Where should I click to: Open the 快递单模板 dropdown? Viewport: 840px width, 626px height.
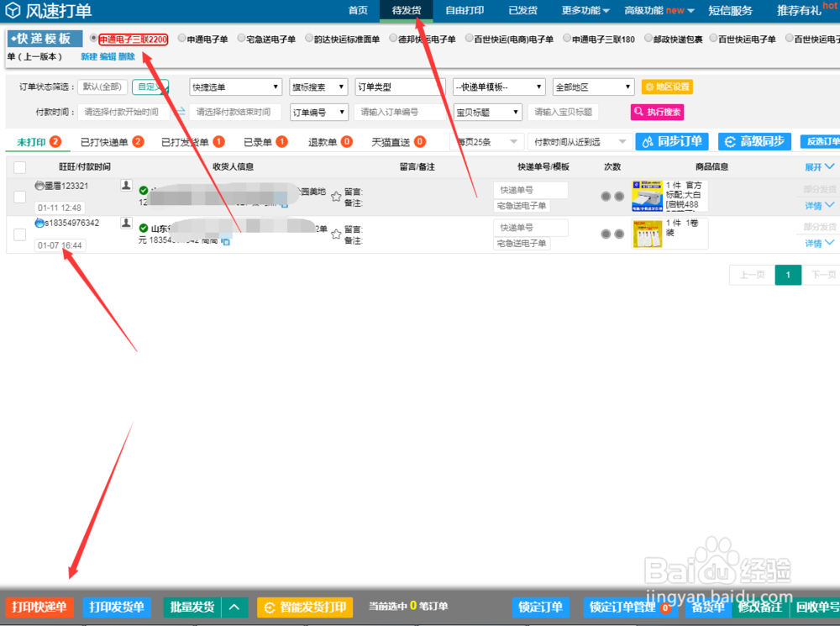click(x=499, y=87)
